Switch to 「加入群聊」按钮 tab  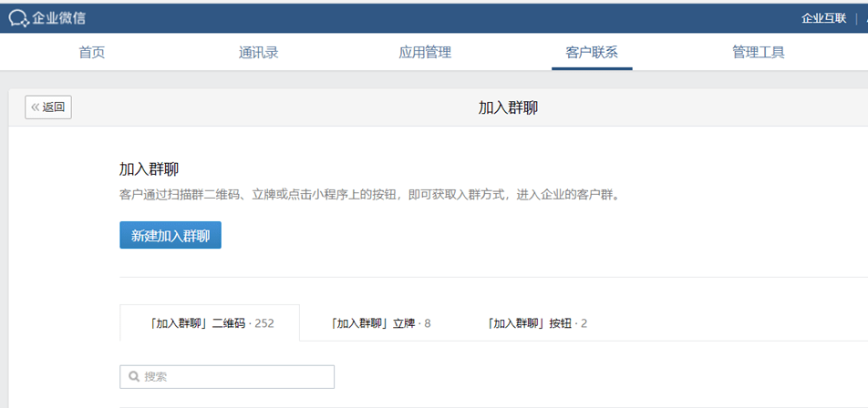pyautogui.click(x=537, y=323)
